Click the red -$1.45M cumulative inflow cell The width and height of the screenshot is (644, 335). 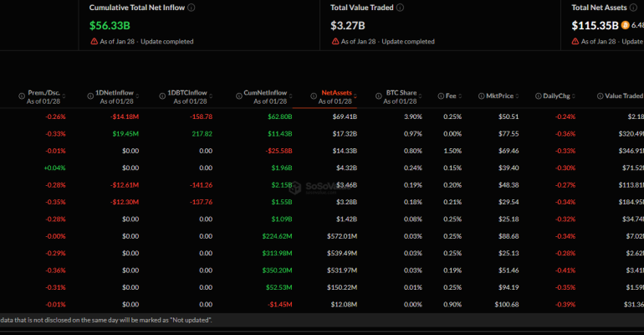pos(280,305)
